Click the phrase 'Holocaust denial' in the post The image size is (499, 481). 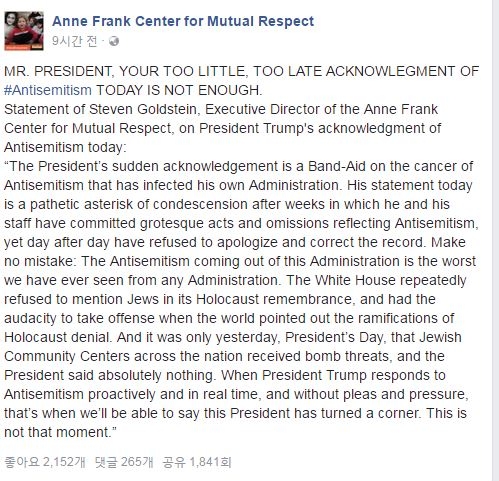click(57, 337)
